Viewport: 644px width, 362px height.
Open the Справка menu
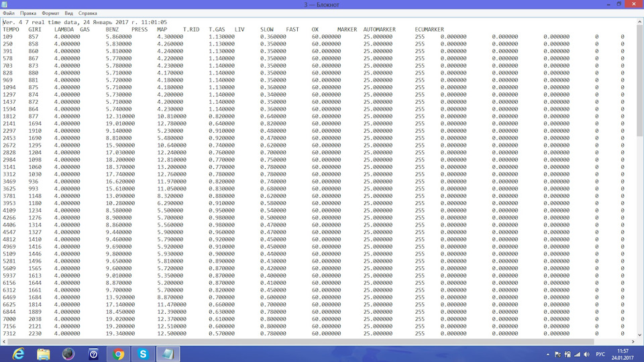(87, 13)
